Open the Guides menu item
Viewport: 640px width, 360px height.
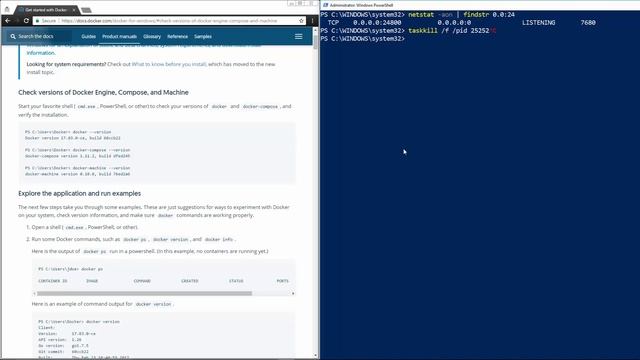click(x=88, y=36)
